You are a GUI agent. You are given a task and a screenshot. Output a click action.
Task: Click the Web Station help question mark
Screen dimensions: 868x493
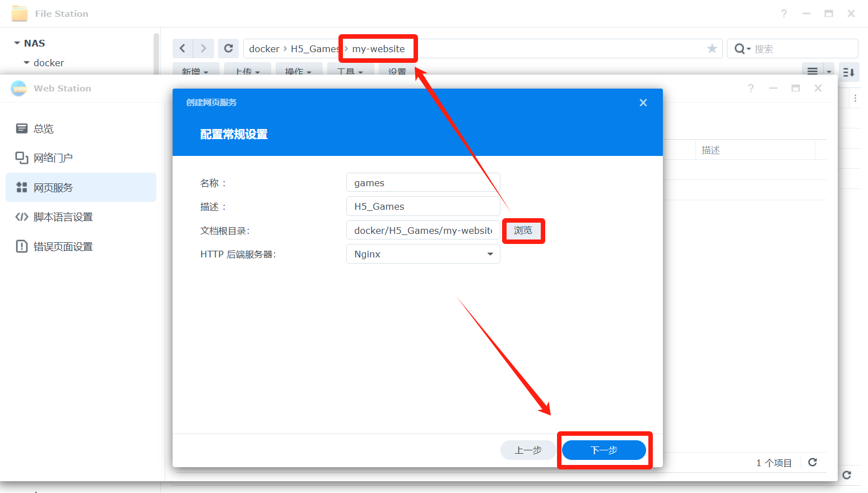pyautogui.click(x=750, y=88)
